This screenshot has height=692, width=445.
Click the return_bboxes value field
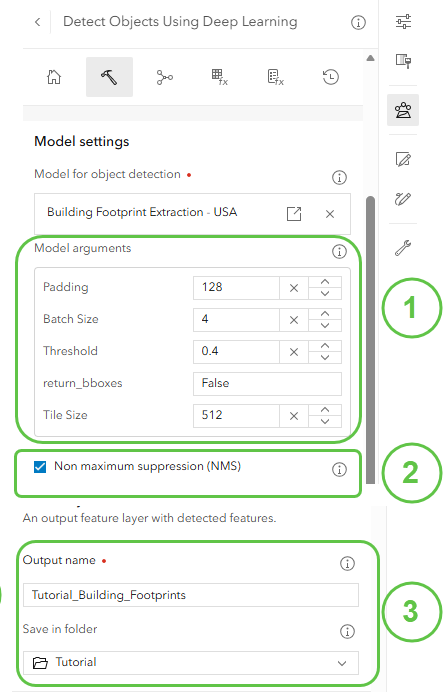point(267,384)
